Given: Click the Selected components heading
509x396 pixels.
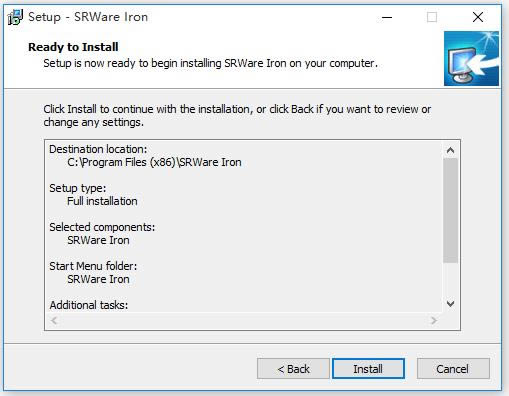Looking at the screenshot, I should coord(102,227).
